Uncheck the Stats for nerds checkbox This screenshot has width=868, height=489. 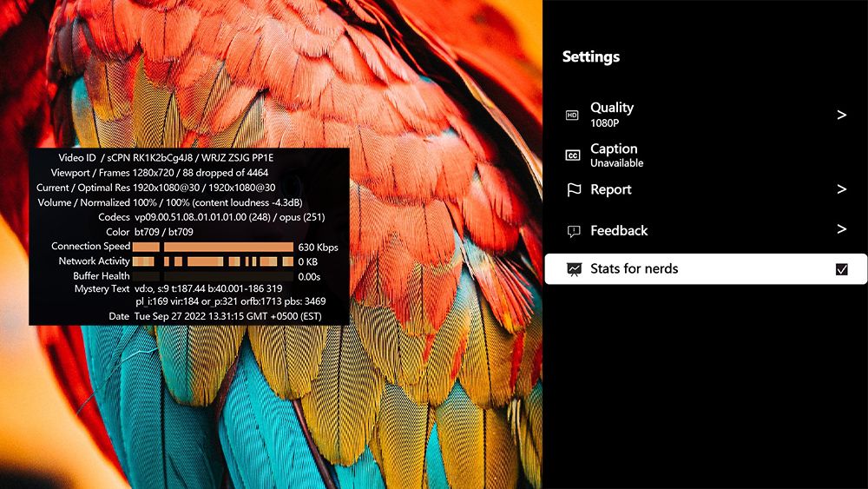[841, 269]
